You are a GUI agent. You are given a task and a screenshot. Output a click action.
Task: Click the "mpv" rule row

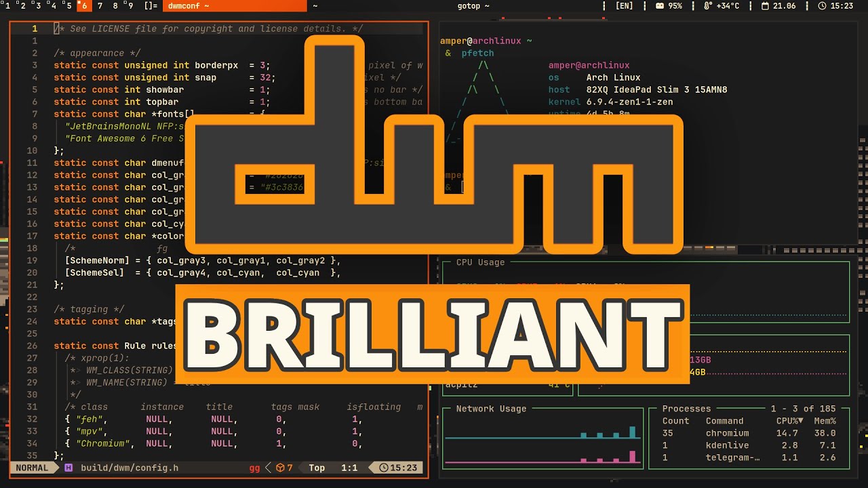point(214,431)
